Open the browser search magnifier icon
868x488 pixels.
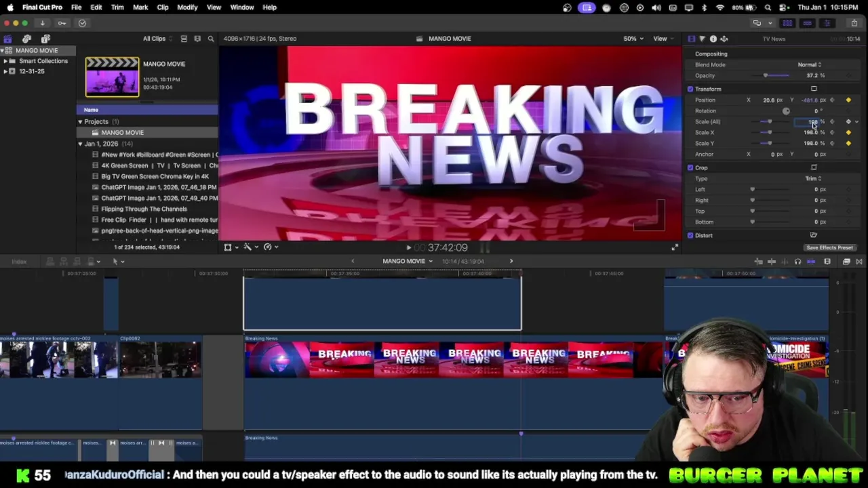(211, 39)
